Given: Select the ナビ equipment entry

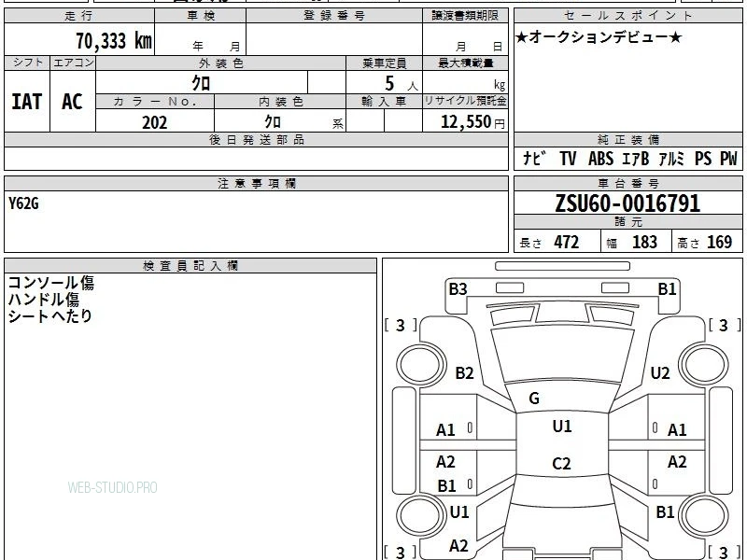Looking at the screenshot, I should (x=533, y=158).
